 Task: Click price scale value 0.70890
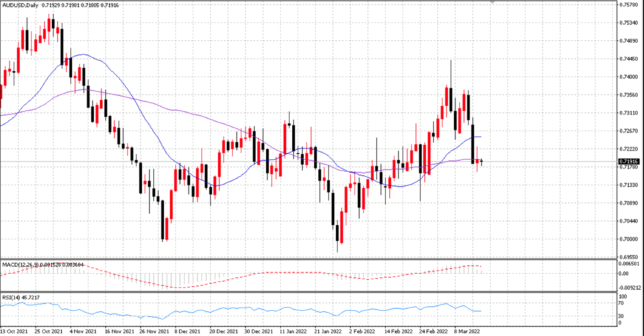(629, 203)
